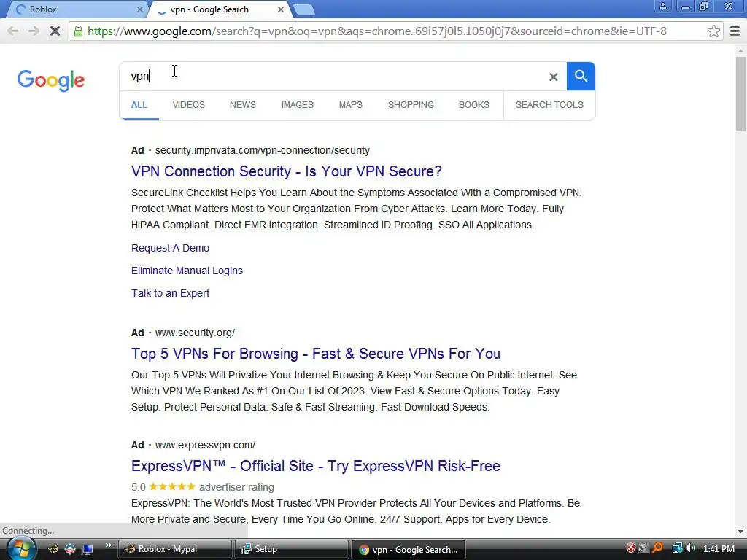The height and width of the screenshot is (560, 747).
Task: Click red shield security tray icon
Action: click(x=630, y=548)
